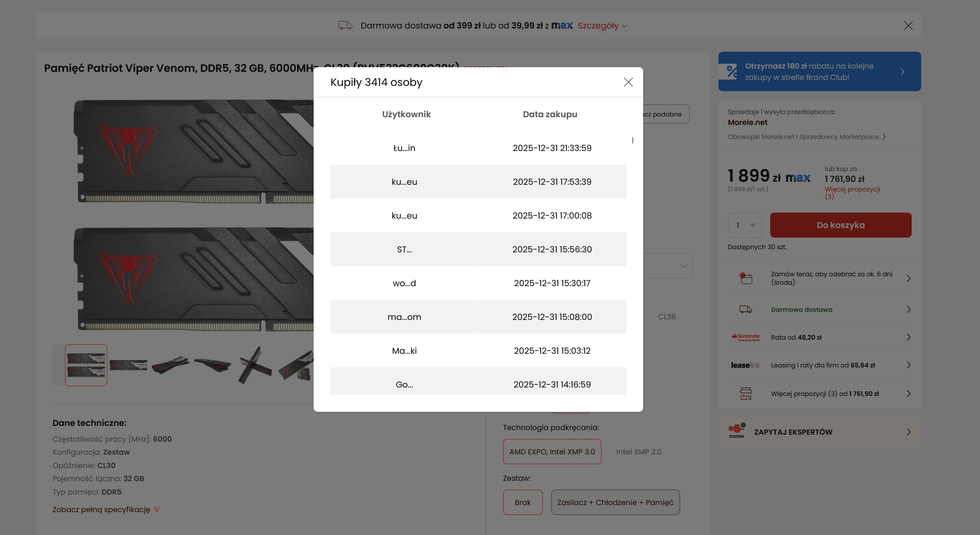Screen dimensions: 980x535
Task: Click the delivery truck icon in banner
Action: pos(345,25)
